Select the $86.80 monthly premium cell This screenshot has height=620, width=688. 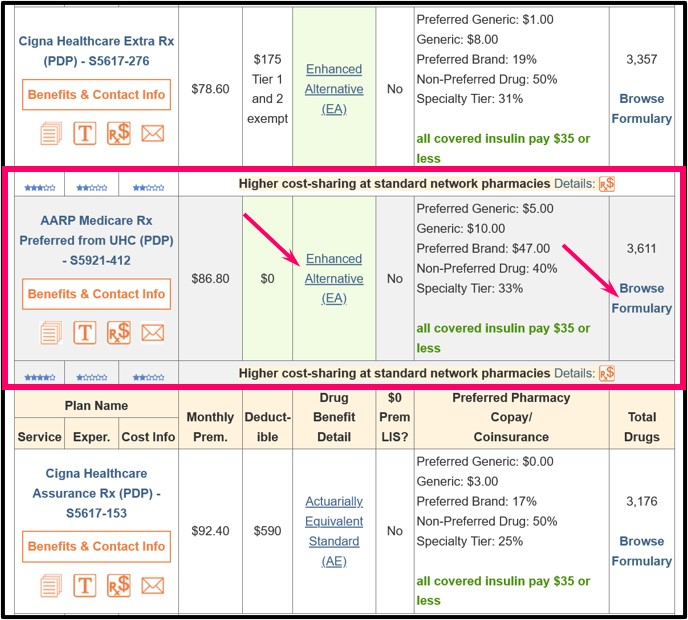point(210,279)
